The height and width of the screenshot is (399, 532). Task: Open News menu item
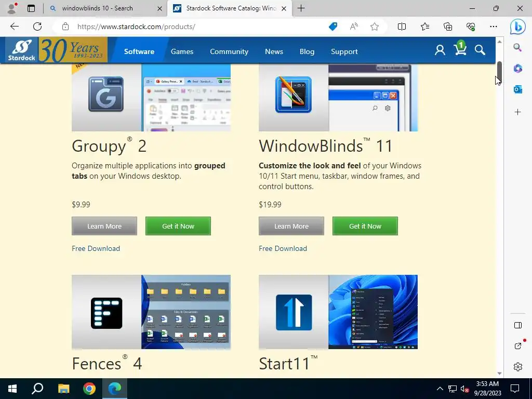tap(274, 51)
